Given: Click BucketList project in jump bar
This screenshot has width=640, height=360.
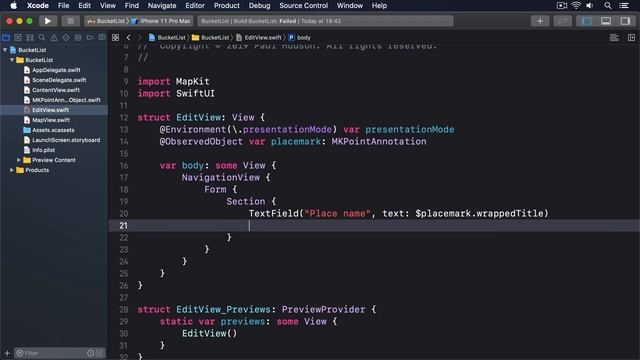Looking at the screenshot, I should pyautogui.click(x=167, y=38).
